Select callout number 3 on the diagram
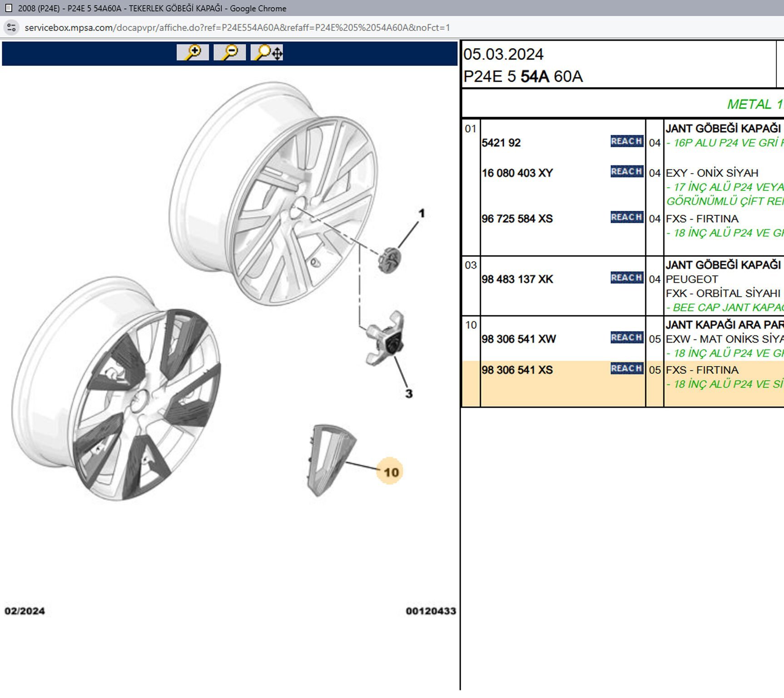Viewport: 784px width, 698px height. click(x=409, y=394)
